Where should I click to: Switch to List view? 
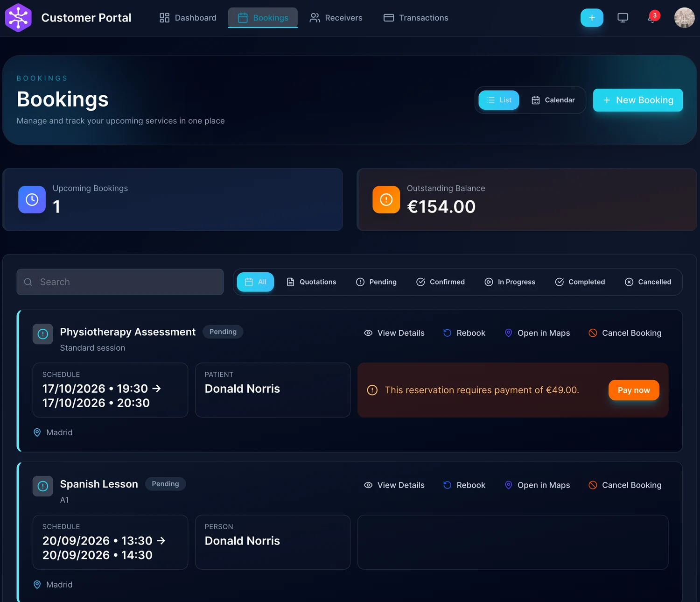coord(499,100)
